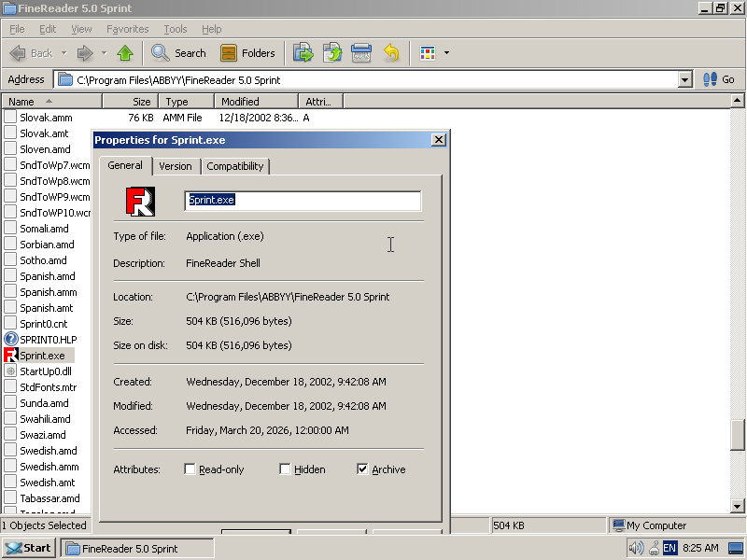This screenshot has height=560, width=747.
Task: Open the Back history dropdown arrow
Action: coord(63,53)
